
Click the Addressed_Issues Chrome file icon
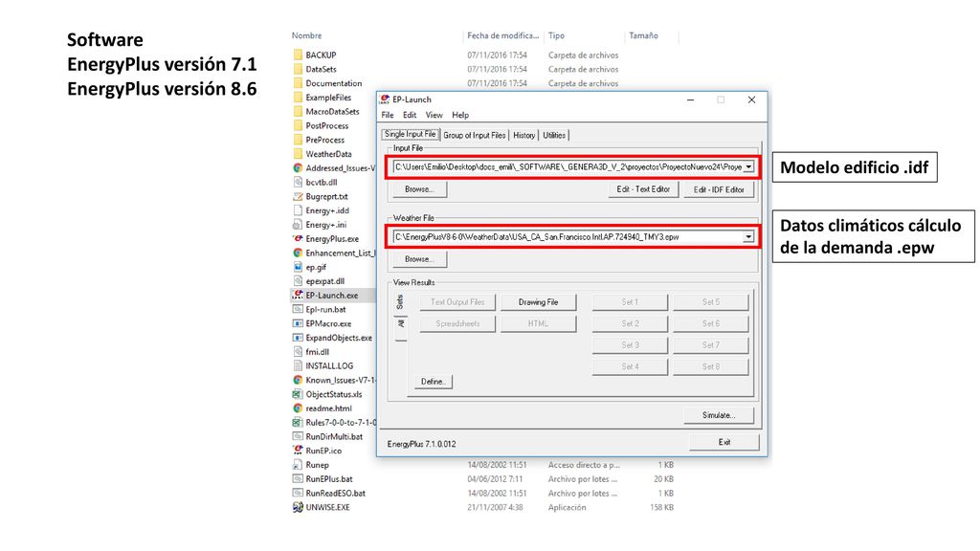[299, 168]
